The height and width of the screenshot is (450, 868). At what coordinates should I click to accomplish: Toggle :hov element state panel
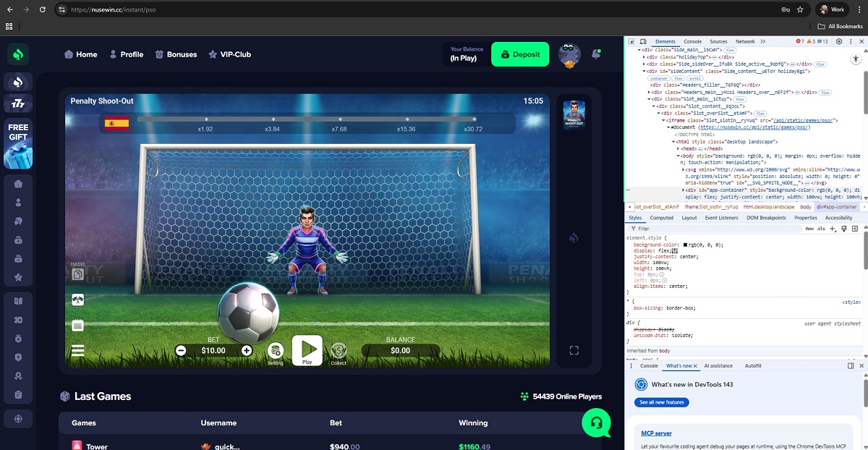(809, 229)
